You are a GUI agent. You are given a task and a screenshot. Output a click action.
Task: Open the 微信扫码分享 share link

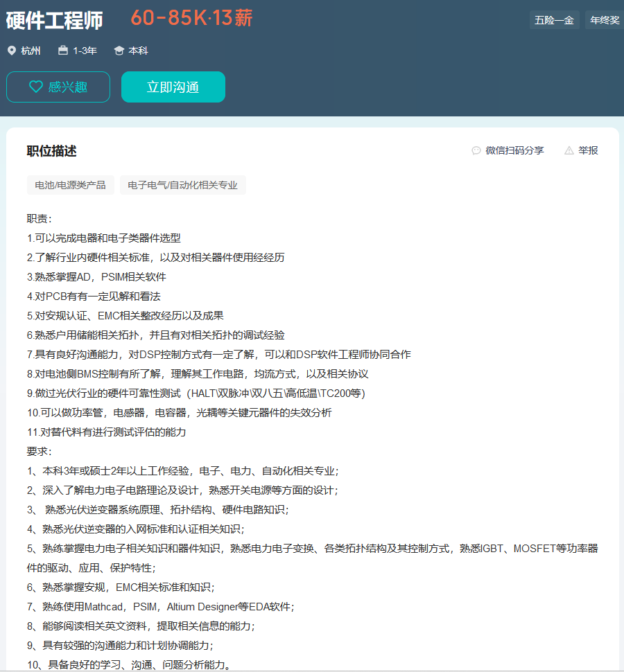(x=514, y=150)
